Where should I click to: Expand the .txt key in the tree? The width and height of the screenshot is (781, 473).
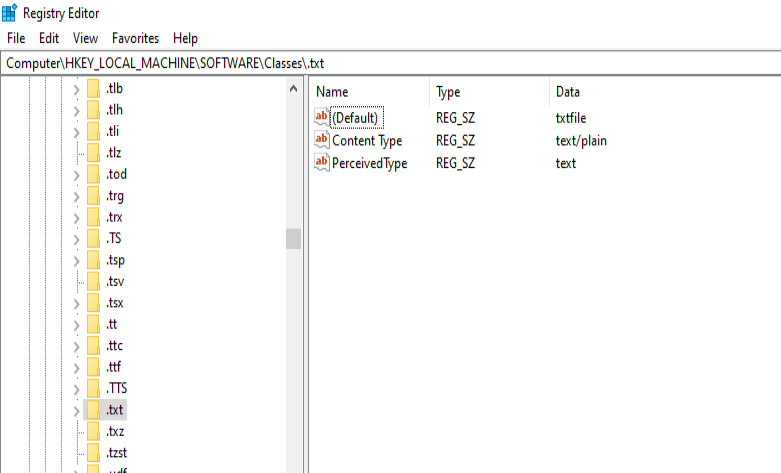[x=76, y=410]
